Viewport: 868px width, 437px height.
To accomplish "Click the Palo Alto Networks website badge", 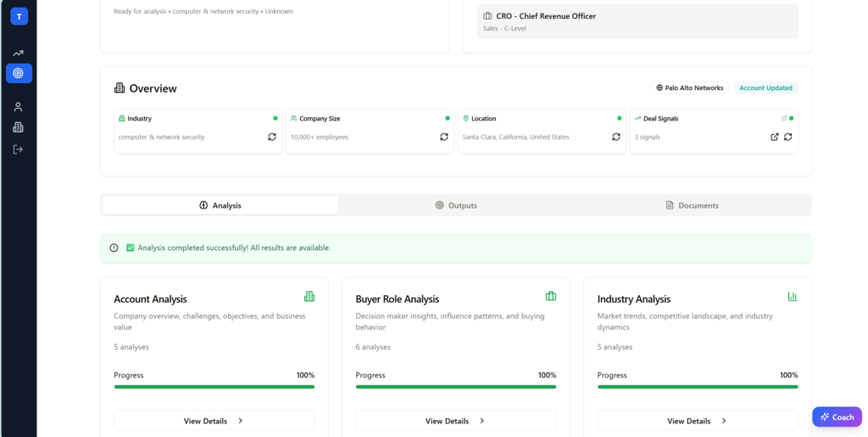I will pyautogui.click(x=689, y=87).
